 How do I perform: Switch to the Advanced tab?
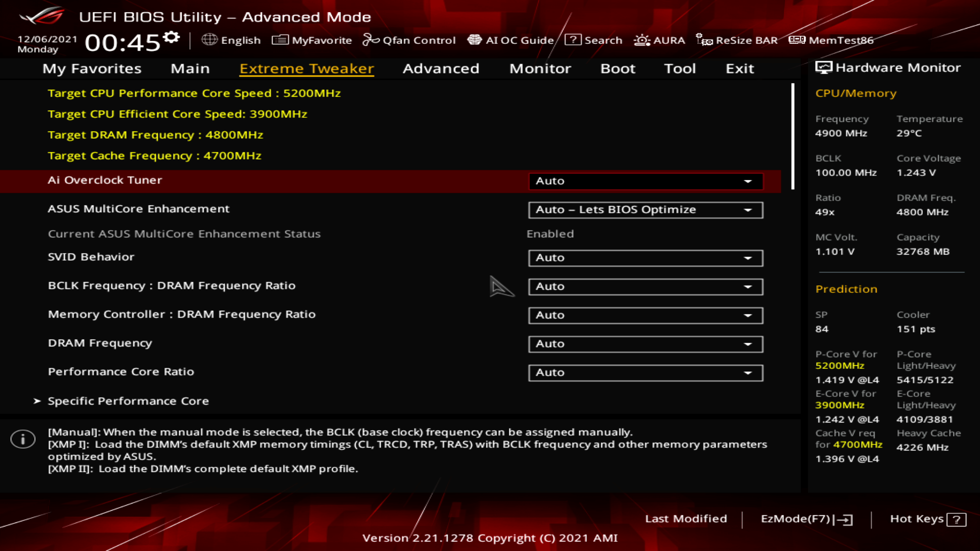click(x=441, y=68)
